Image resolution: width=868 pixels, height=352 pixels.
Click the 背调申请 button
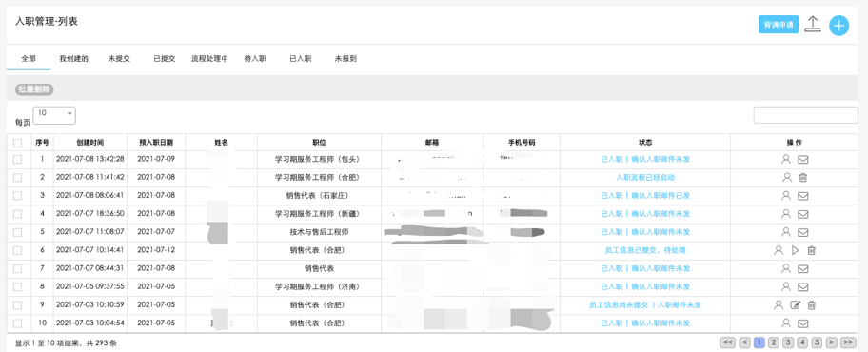779,25
